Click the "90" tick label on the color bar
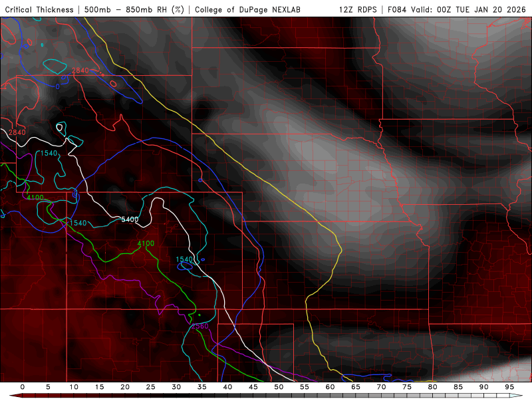 tap(484, 387)
